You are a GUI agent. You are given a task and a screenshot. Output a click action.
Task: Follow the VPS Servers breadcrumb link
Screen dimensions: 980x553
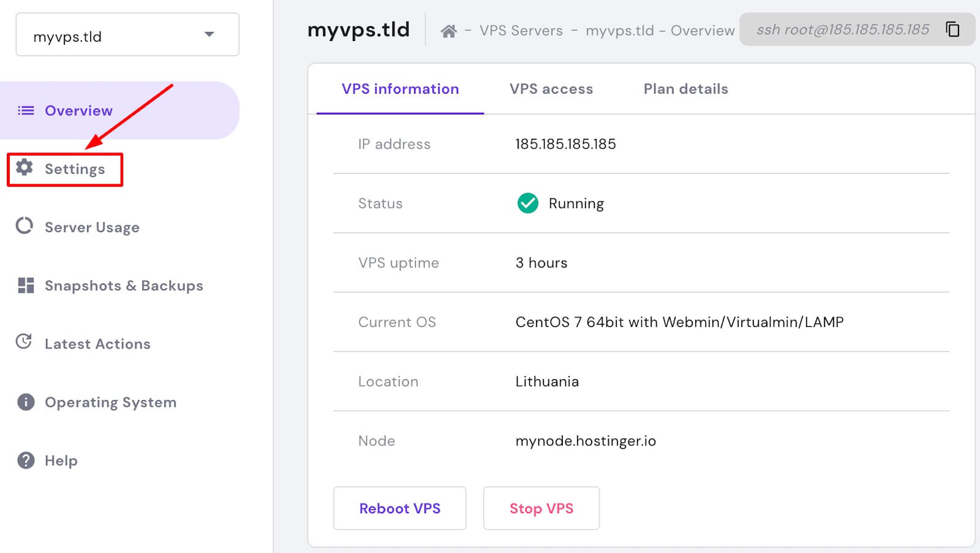[x=521, y=31]
